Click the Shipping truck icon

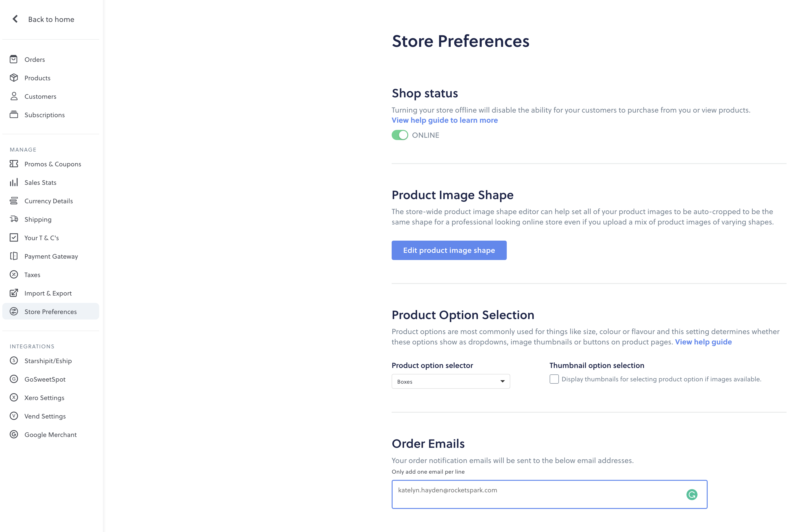tap(14, 219)
